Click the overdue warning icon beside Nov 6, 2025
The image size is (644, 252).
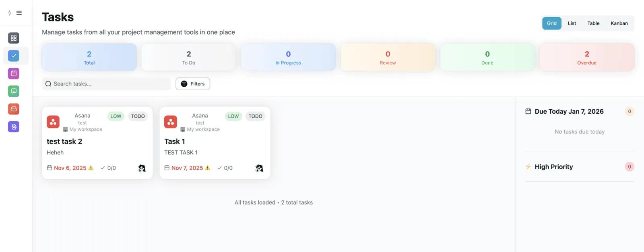91,168
